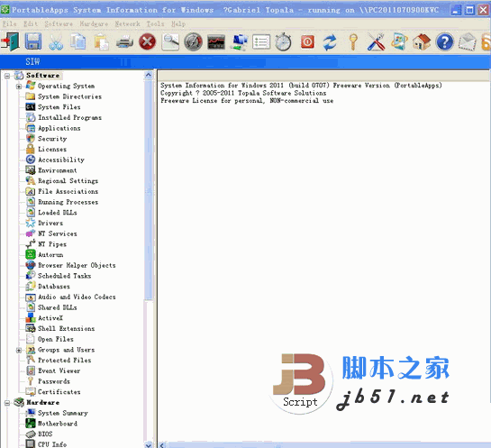Click the Cut scissors toolbar icon

[x=56, y=42]
